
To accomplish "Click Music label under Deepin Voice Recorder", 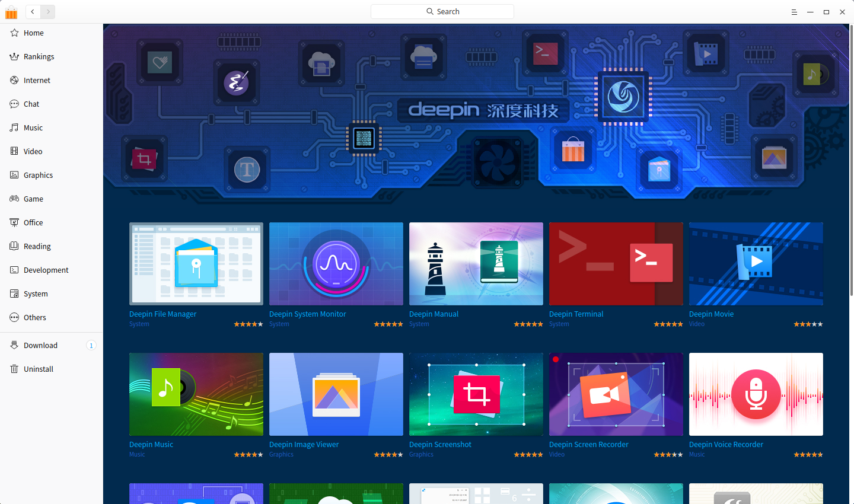I will click(x=697, y=455).
